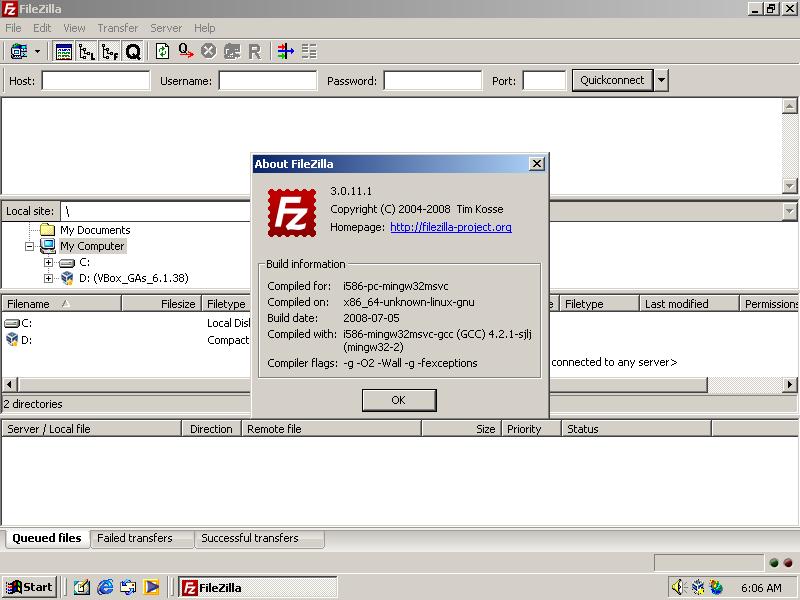Open Quickconnect history dropdown arrow
Screen dimensions: 800x600
click(661, 81)
